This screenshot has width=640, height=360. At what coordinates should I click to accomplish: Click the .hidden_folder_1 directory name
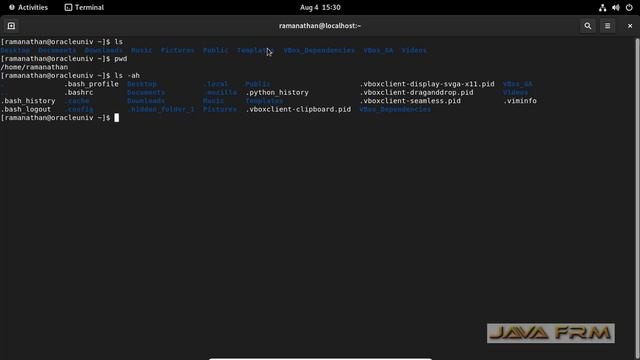point(161,109)
